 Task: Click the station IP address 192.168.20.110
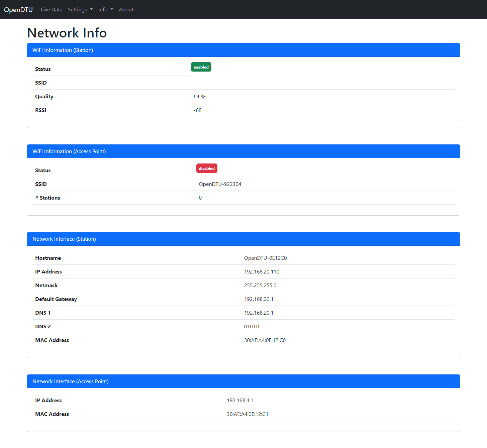(x=262, y=272)
